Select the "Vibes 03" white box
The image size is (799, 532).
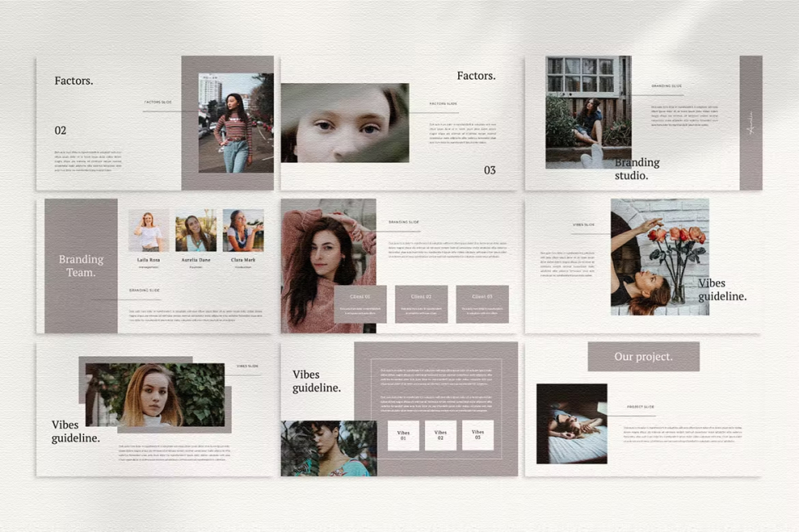pyautogui.click(x=478, y=435)
